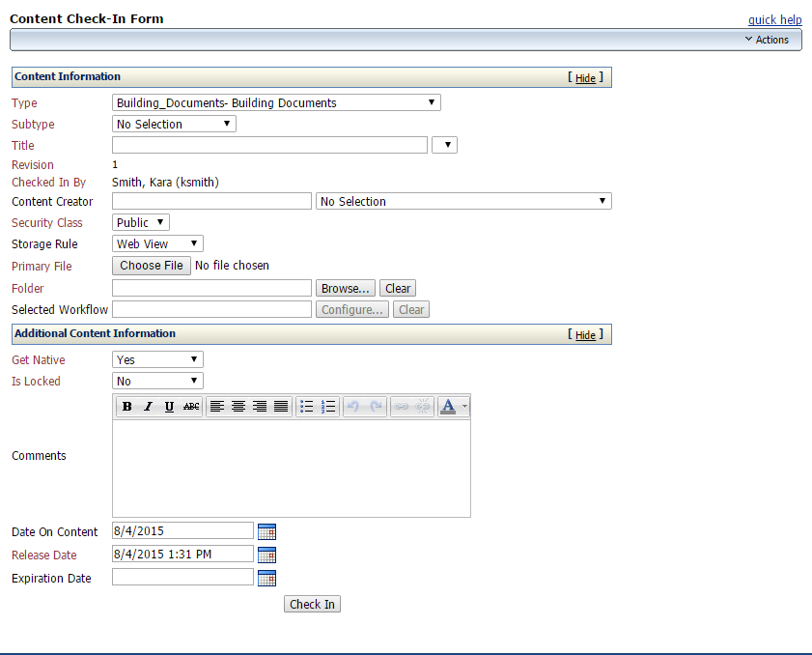Open the quick help link
812x655 pixels.
pyautogui.click(x=775, y=19)
